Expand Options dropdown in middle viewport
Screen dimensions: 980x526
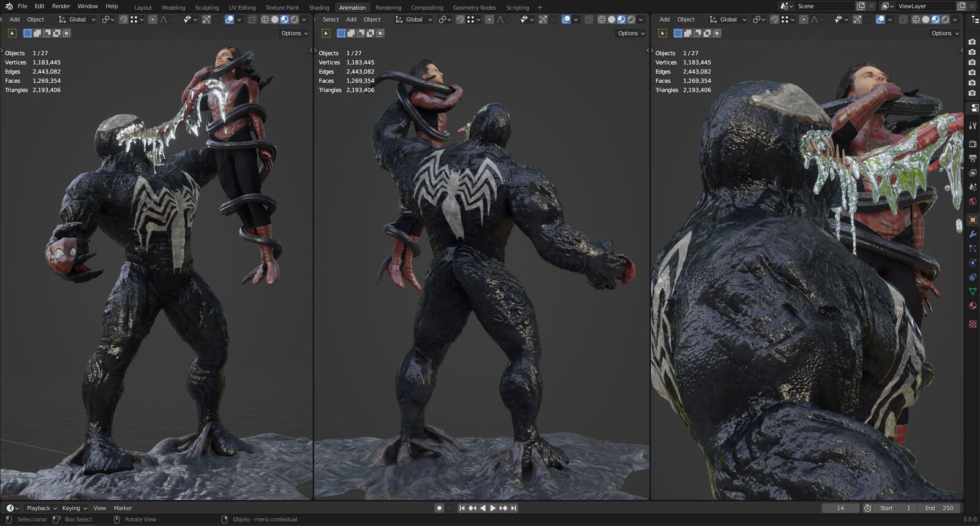[x=631, y=33]
